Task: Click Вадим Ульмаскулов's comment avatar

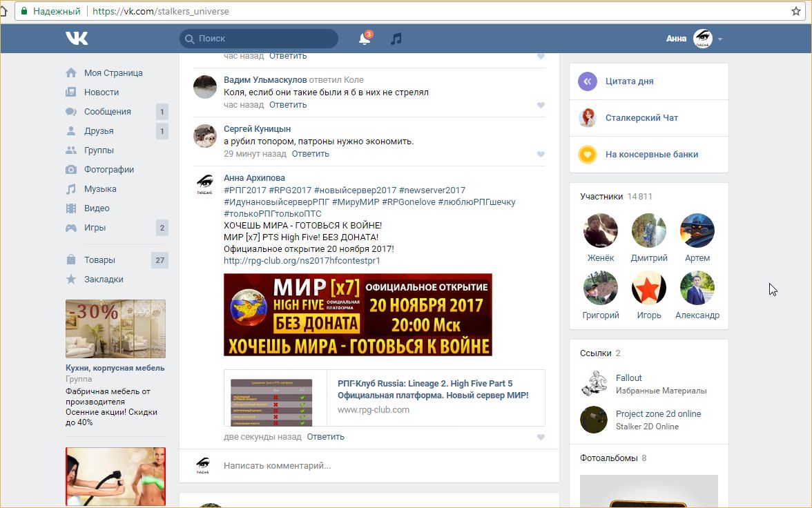Action: (x=205, y=87)
